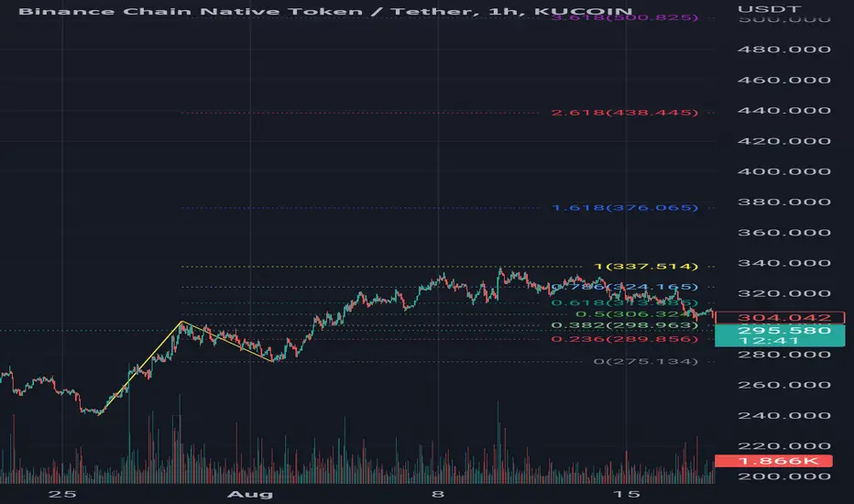Image resolution: width=854 pixels, height=504 pixels.
Task: Select the 0.236(289.856) Fibonacci level label
Action: coord(625,339)
